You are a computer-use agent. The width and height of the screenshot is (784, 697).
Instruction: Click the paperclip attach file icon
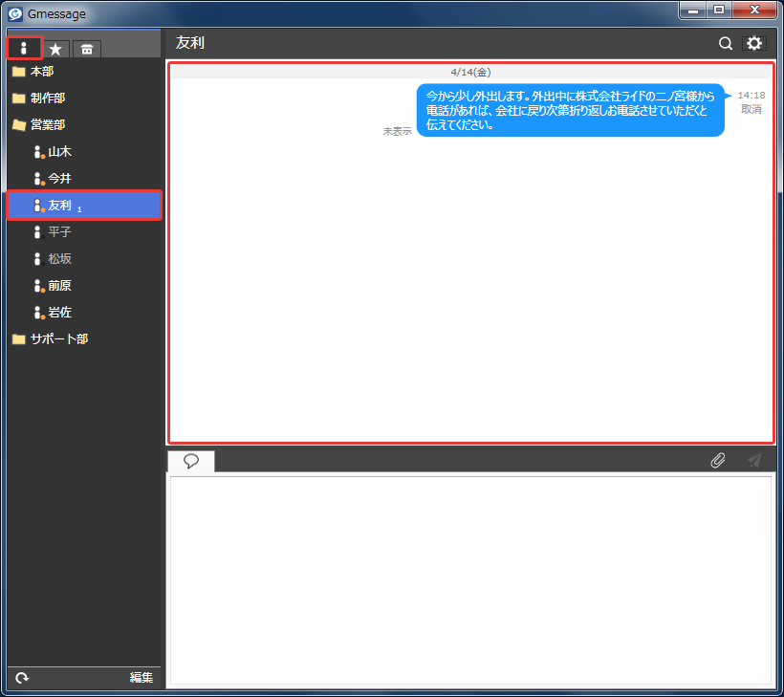(x=717, y=460)
